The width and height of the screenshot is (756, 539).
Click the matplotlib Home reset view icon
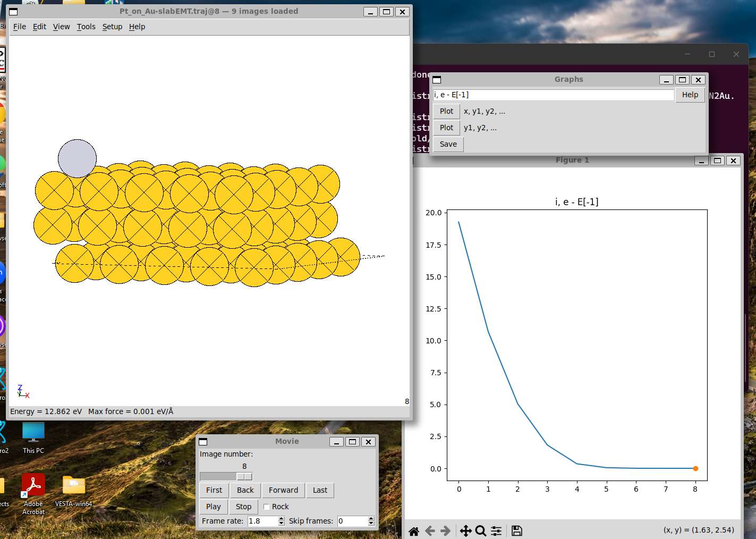(414, 530)
